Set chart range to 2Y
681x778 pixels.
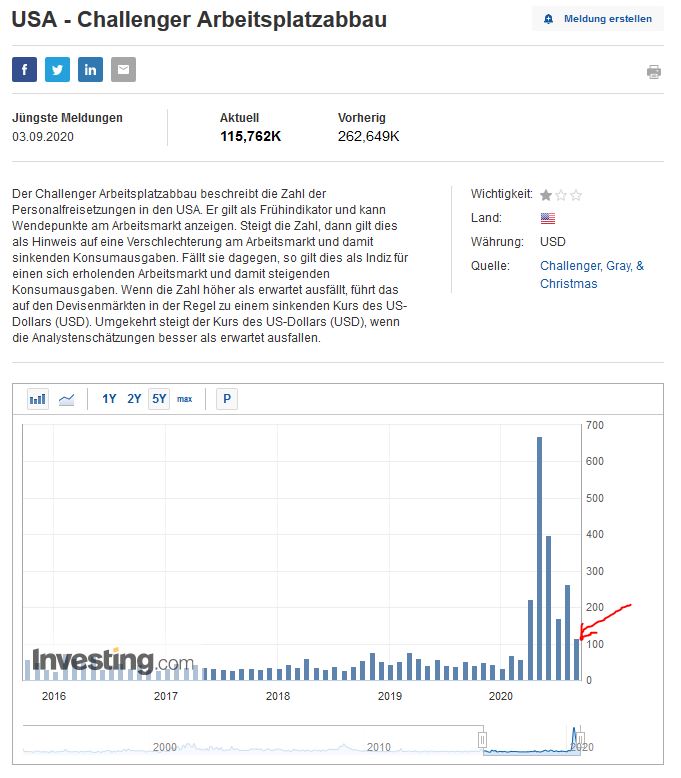(x=134, y=399)
